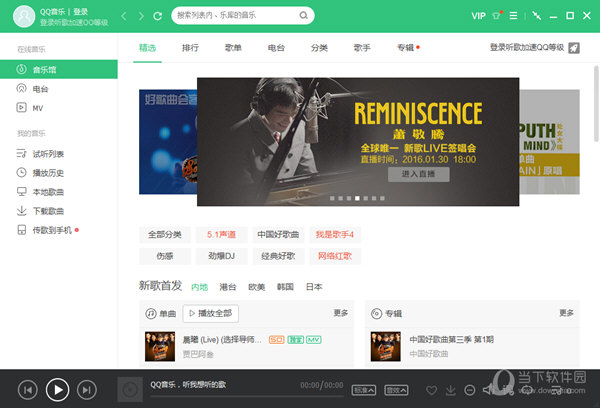Click the 全部分类 category button
This screenshot has height=408, width=600.
coord(165,235)
